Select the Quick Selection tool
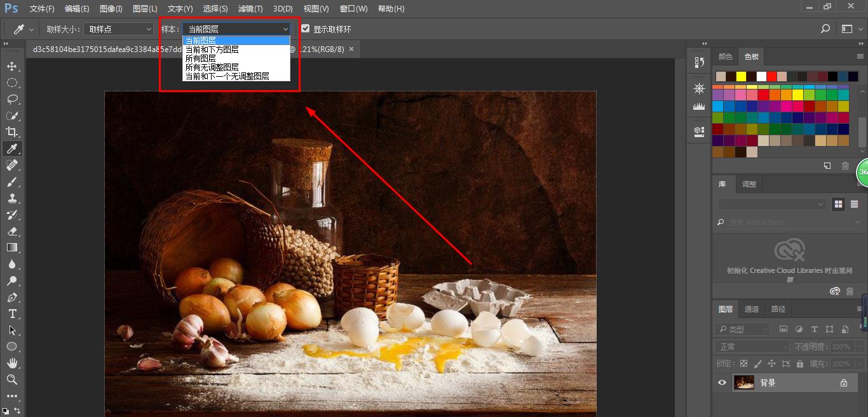The image size is (868, 417). [x=11, y=116]
